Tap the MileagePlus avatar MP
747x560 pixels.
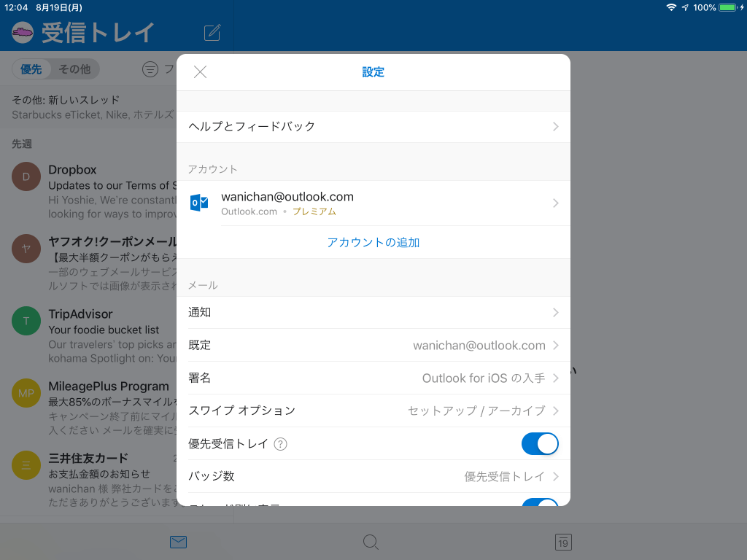26,393
